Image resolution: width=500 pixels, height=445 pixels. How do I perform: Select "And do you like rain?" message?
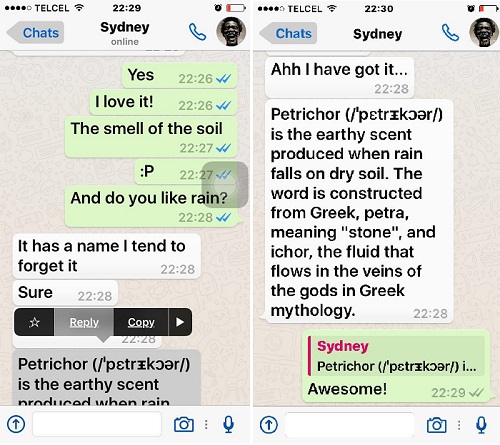click(152, 206)
